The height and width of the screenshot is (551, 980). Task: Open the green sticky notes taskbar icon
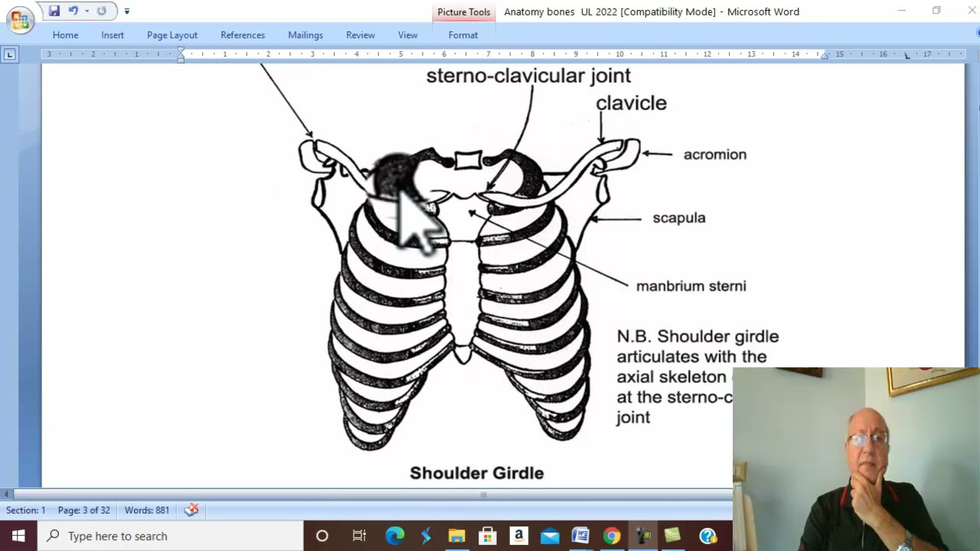(673, 536)
